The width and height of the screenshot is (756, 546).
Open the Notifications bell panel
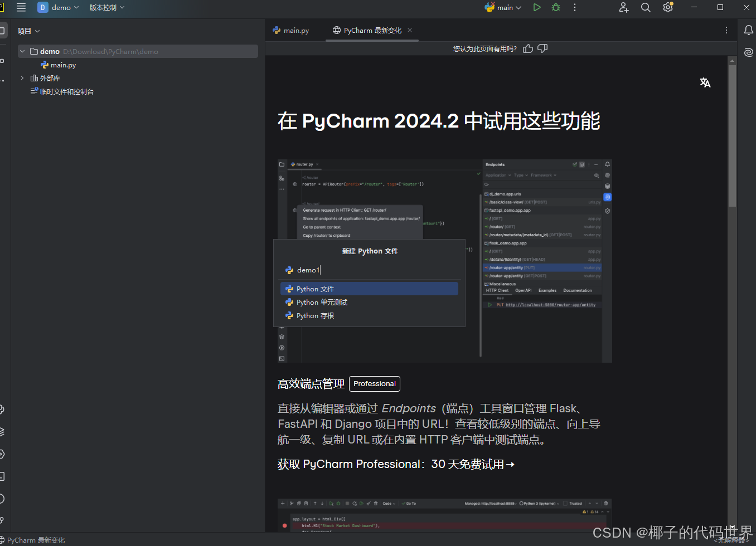pyautogui.click(x=749, y=30)
